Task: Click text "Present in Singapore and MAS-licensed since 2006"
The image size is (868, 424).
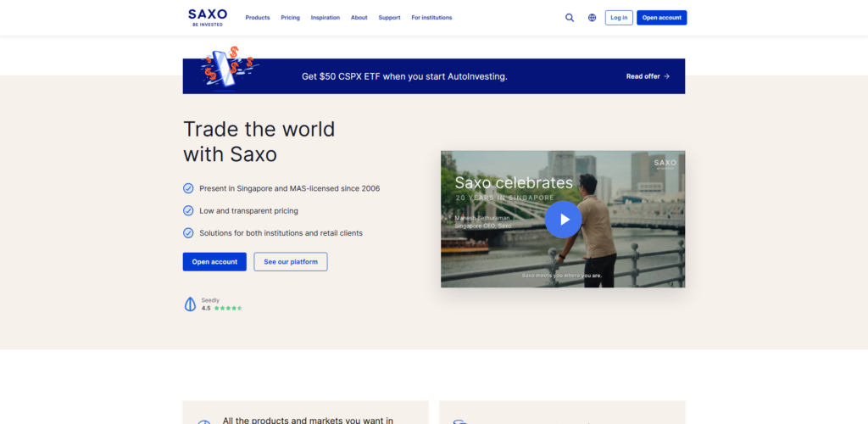Action: pyautogui.click(x=290, y=188)
